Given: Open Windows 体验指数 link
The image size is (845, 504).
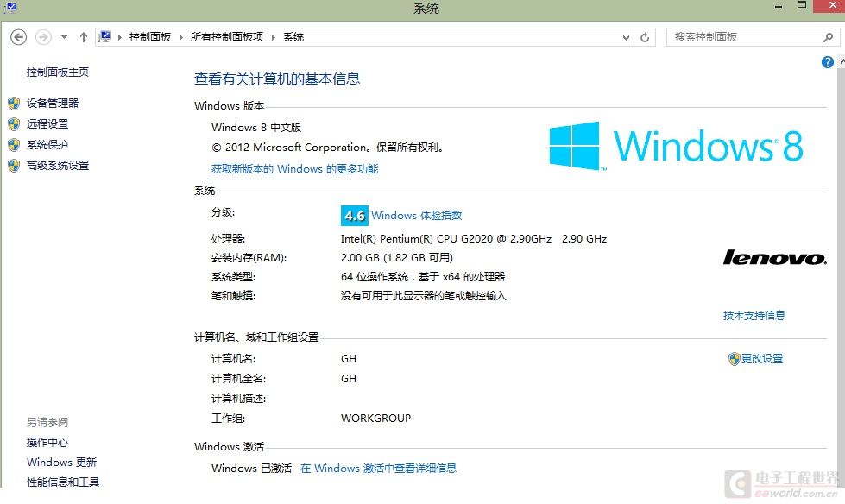Looking at the screenshot, I should (417, 215).
